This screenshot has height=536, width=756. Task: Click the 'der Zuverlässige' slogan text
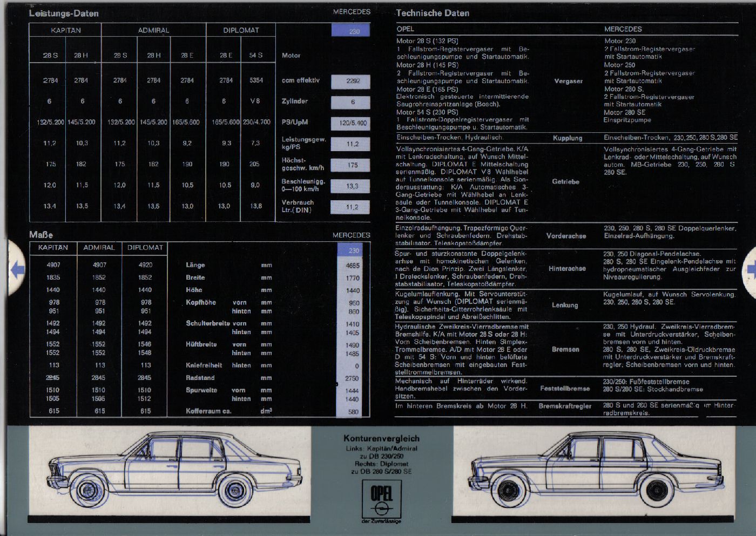pyautogui.click(x=381, y=521)
